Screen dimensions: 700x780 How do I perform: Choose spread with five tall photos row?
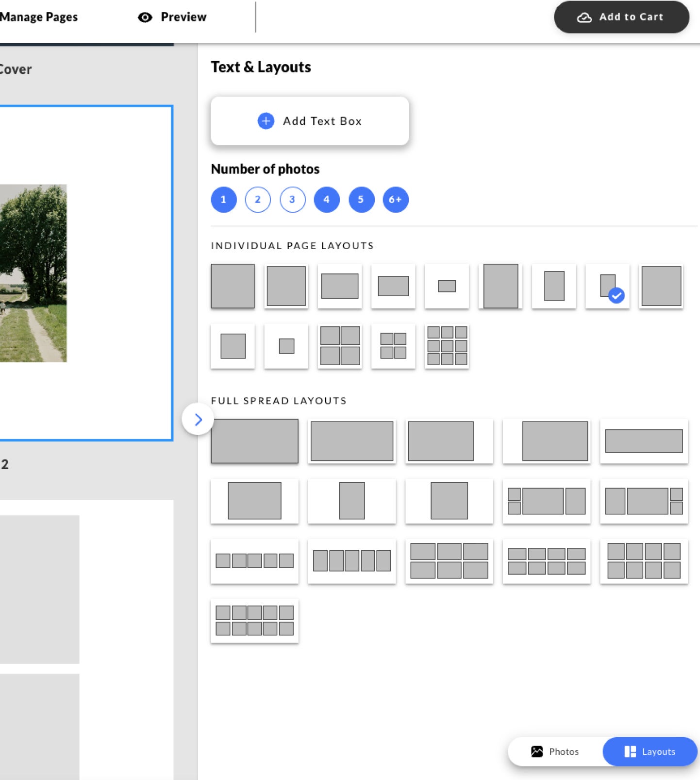click(352, 561)
